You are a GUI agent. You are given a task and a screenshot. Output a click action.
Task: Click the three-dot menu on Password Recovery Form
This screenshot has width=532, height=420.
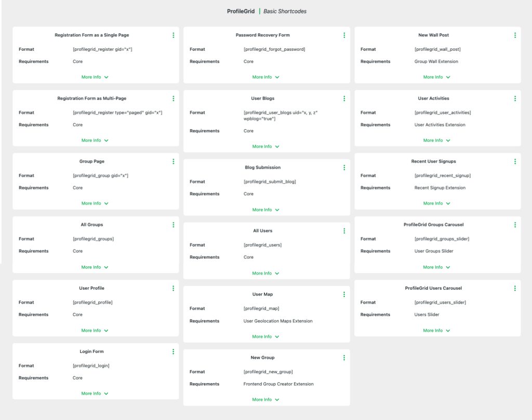[x=344, y=35]
